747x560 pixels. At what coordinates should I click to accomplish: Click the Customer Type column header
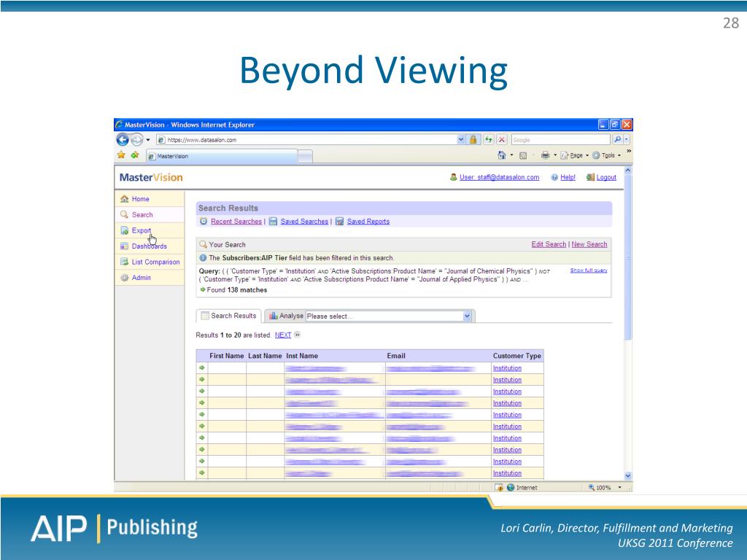[x=517, y=356]
